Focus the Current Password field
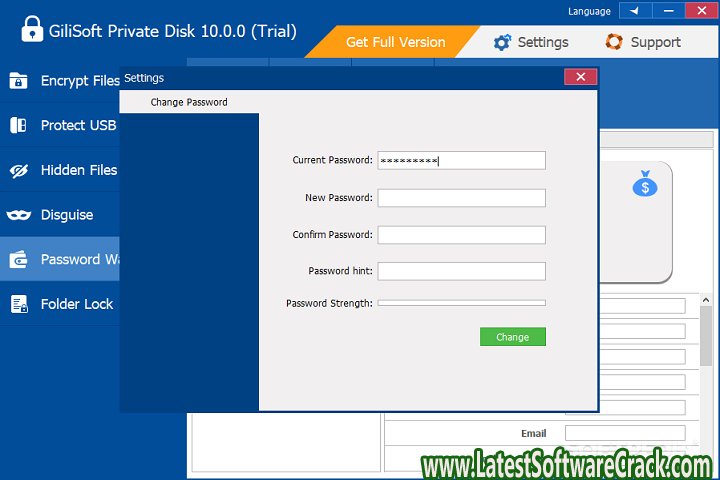This screenshot has height=480, width=720. 461,160
